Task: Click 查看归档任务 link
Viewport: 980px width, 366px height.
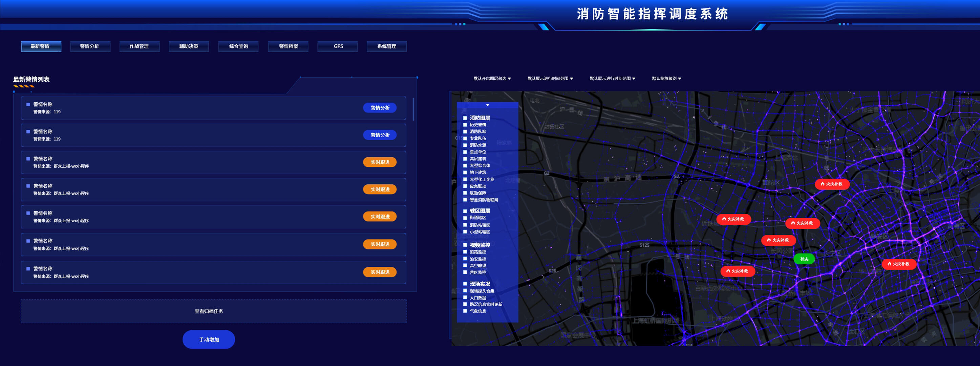Action: [x=209, y=311]
